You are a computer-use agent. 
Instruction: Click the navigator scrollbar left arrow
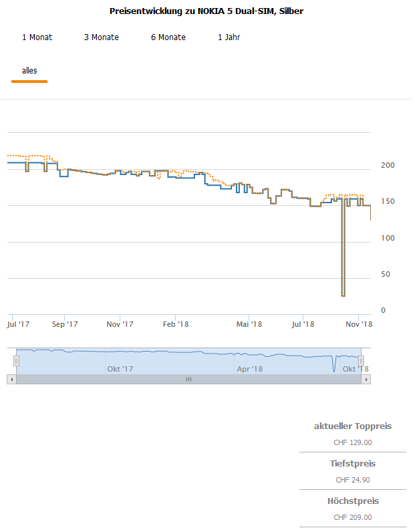(11, 379)
